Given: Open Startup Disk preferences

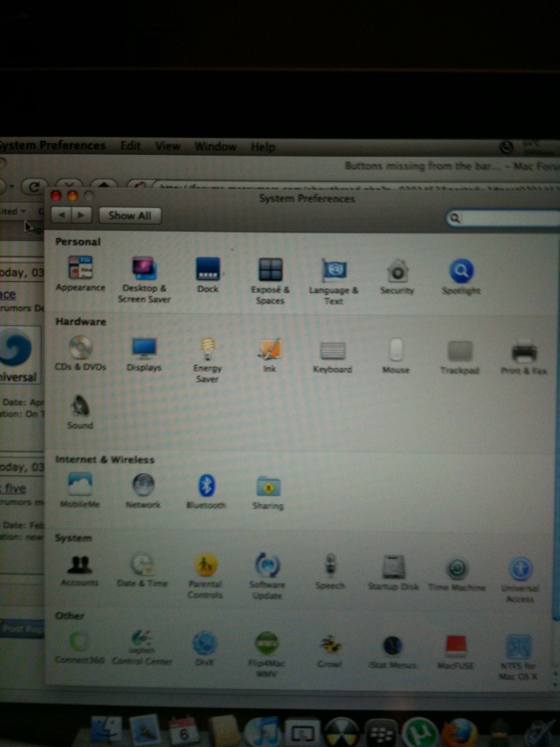Looking at the screenshot, I should click(x=393, y=572).
